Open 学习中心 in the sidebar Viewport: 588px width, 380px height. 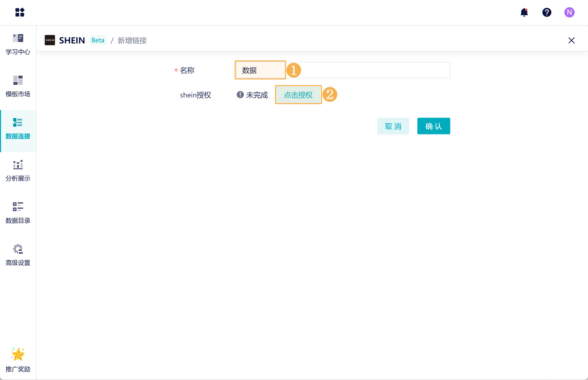[18, 44]
